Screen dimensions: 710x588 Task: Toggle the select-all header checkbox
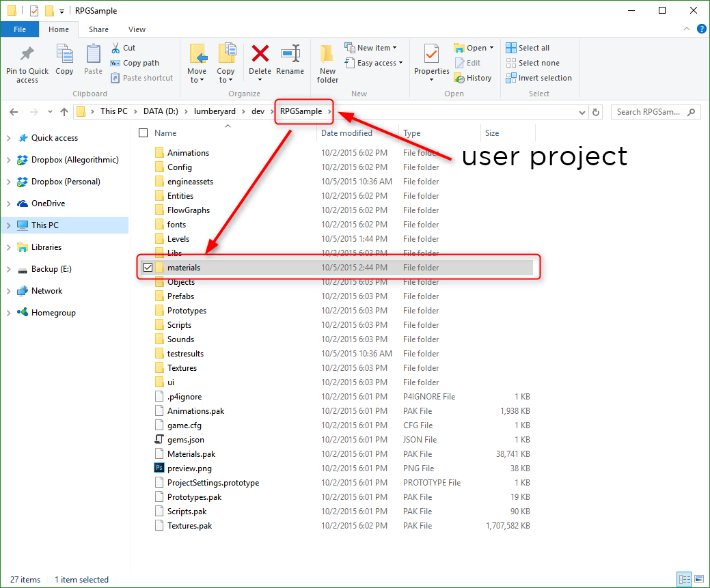pos(143,132)
